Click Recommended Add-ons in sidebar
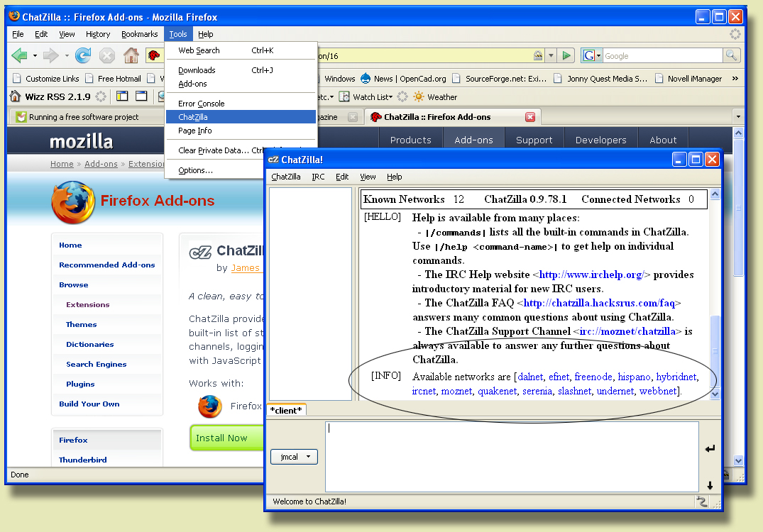 point(107,265)
